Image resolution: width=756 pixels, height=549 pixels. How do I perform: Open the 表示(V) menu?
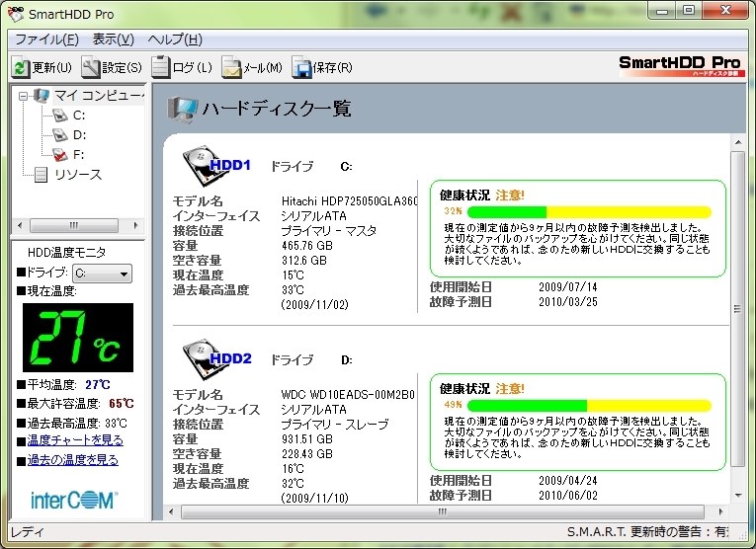[x=114, y=39]
